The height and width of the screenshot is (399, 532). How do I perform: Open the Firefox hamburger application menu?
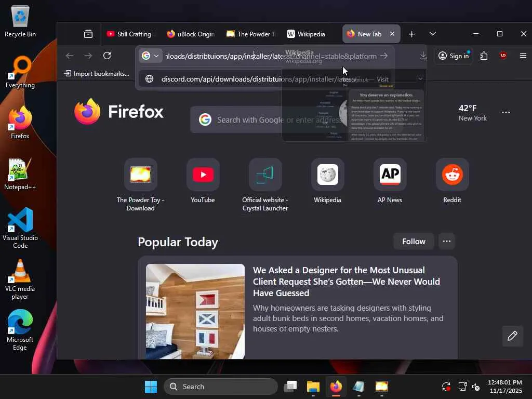click(523, 56)
